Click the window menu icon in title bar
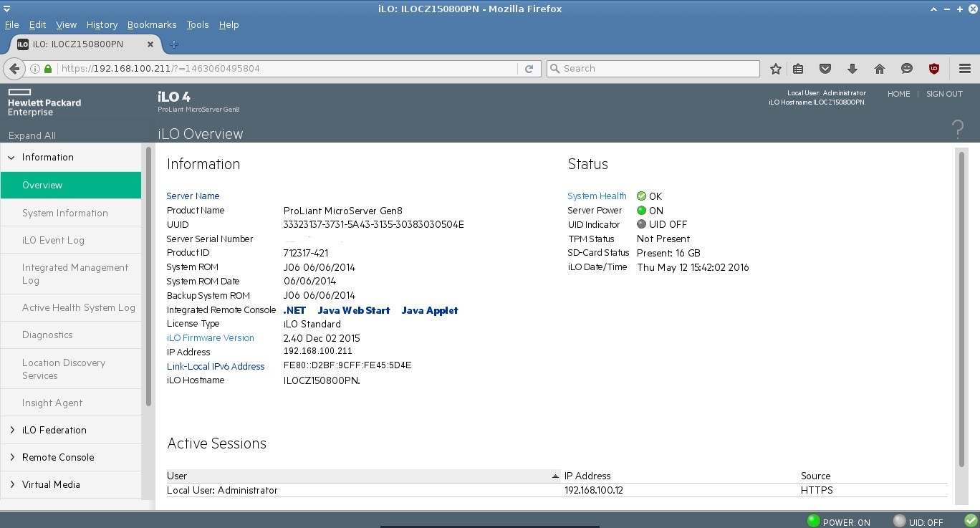This screenshot has width=980, height=528. [9, 9]
